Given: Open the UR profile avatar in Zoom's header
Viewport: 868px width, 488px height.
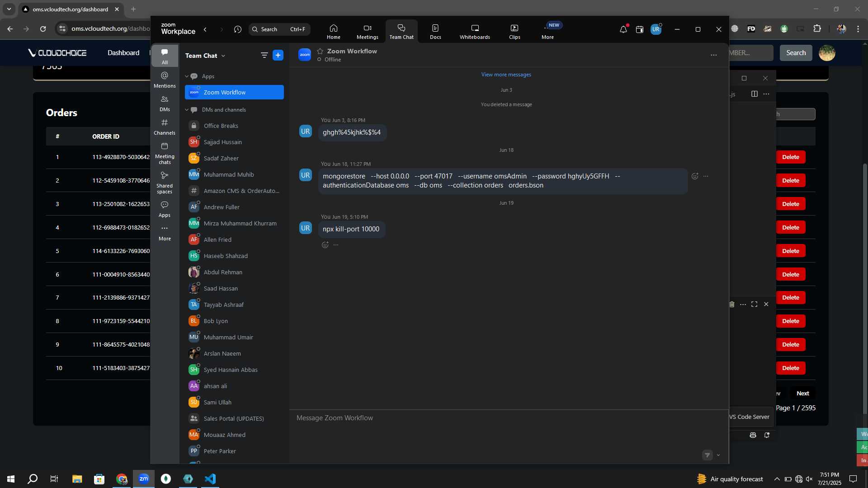Looking at the screenshot, I should (x=656, y=29).
